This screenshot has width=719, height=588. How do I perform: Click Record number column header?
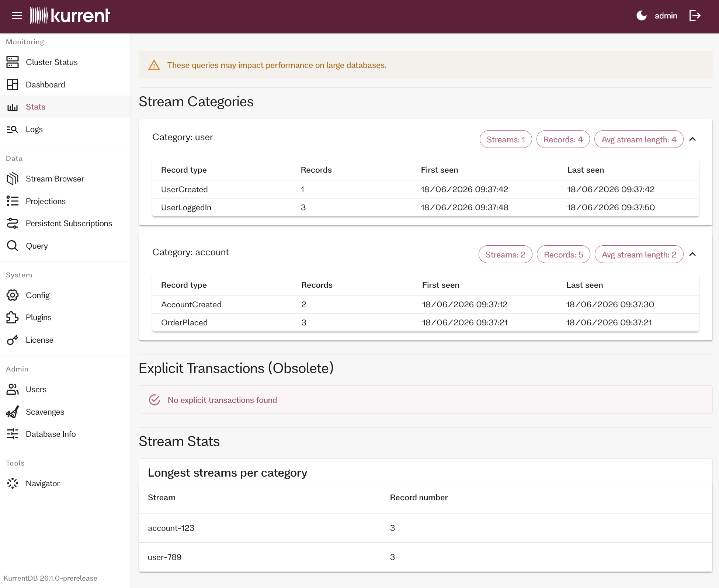tap(419, 497)
